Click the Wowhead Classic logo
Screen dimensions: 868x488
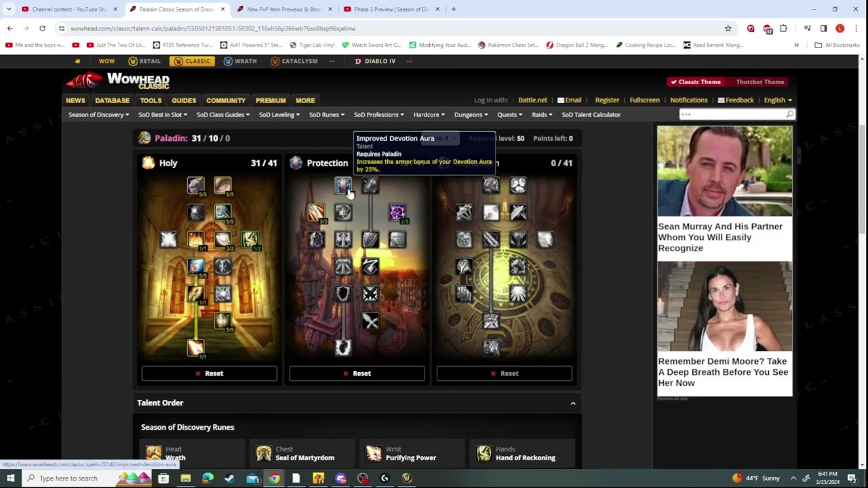[x=119, y=81]
